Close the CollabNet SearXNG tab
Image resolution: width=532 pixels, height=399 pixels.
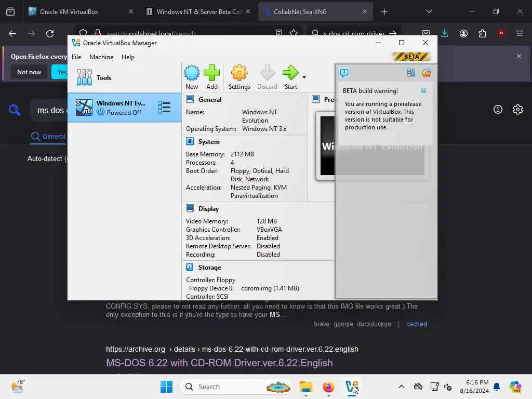tap(364, 11)
